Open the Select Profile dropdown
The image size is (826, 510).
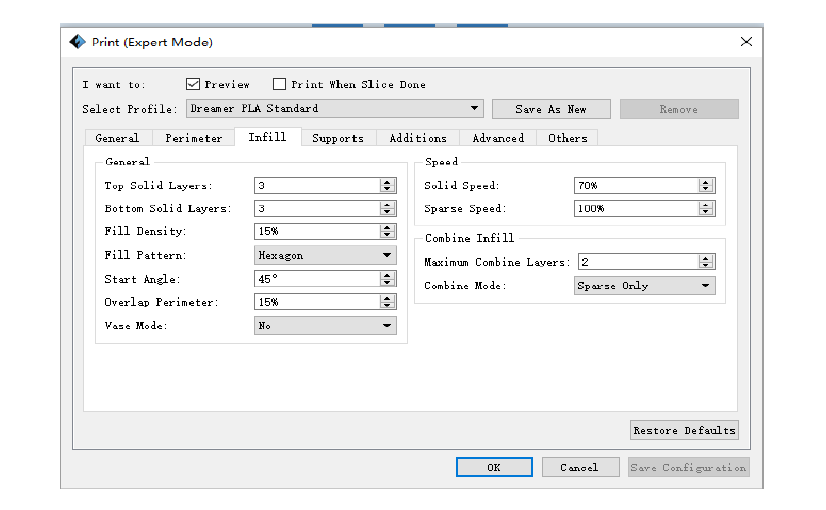(x=474, y=109)
